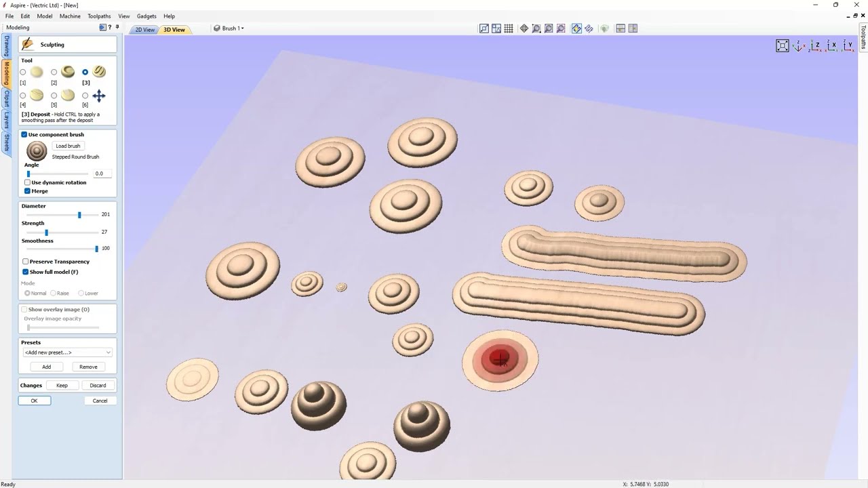Select sculpting tool 4 icon
The width and height of the screenshot is (868, 488).
(x=37, y=96)
